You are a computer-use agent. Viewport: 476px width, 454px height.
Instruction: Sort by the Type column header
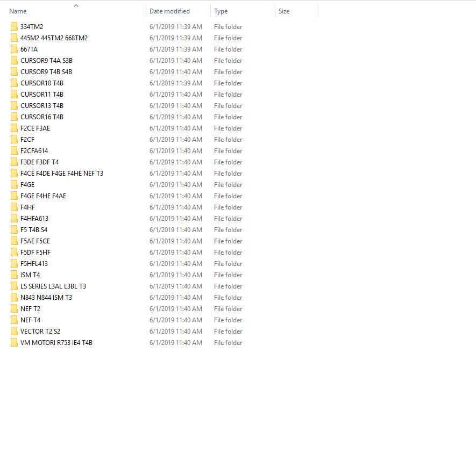tap(221, 11)
